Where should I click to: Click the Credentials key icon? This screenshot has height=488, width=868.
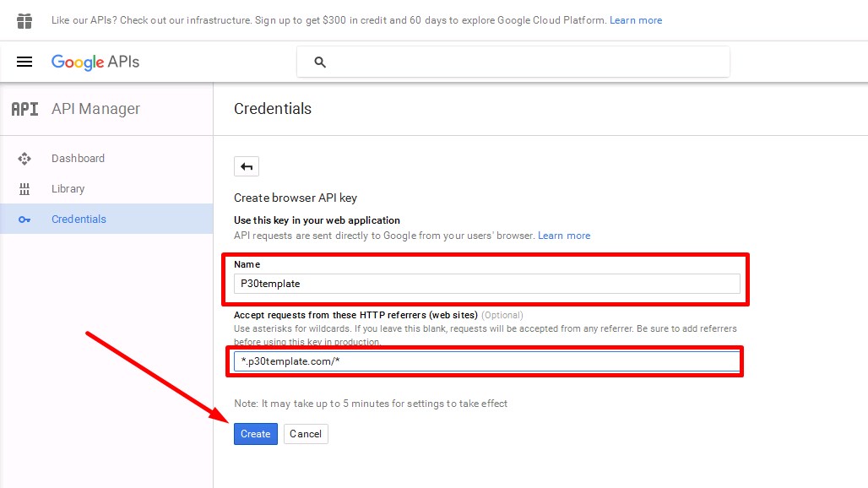point(24,220)
